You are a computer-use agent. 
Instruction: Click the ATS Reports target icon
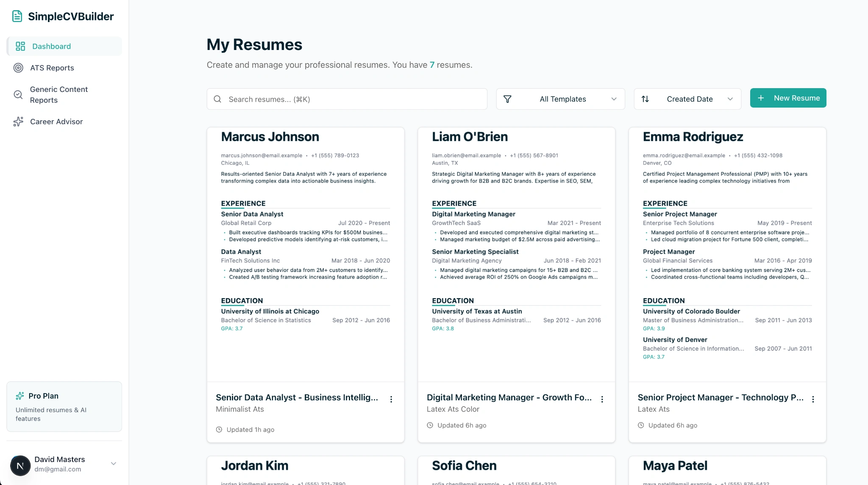18,68
